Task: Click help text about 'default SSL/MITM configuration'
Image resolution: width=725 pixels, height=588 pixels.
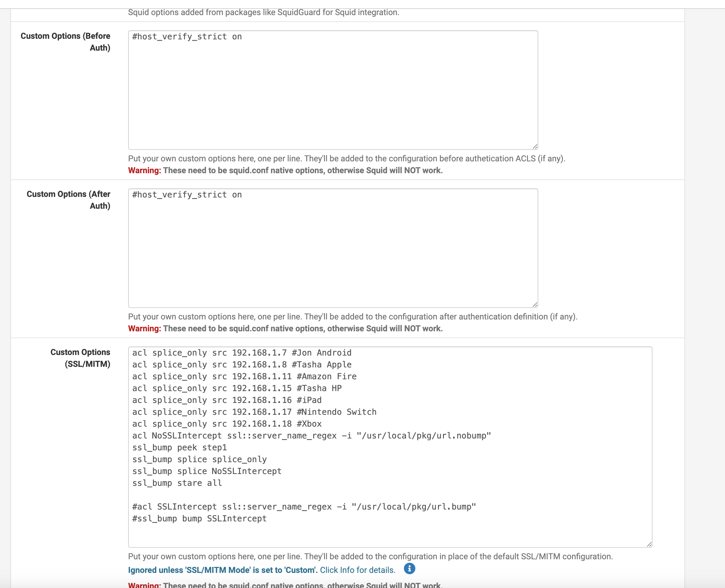Action: tap(370, 557)
